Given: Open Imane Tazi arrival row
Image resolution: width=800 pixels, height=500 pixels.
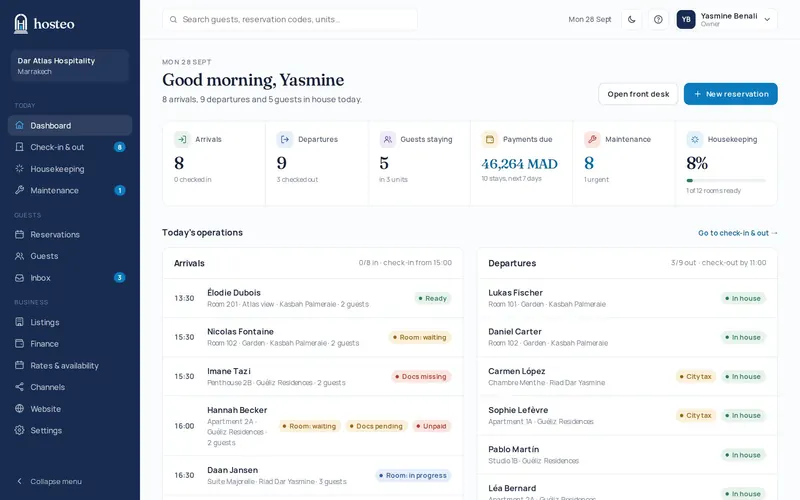Looking at the screenshot, I should [313, 377].
